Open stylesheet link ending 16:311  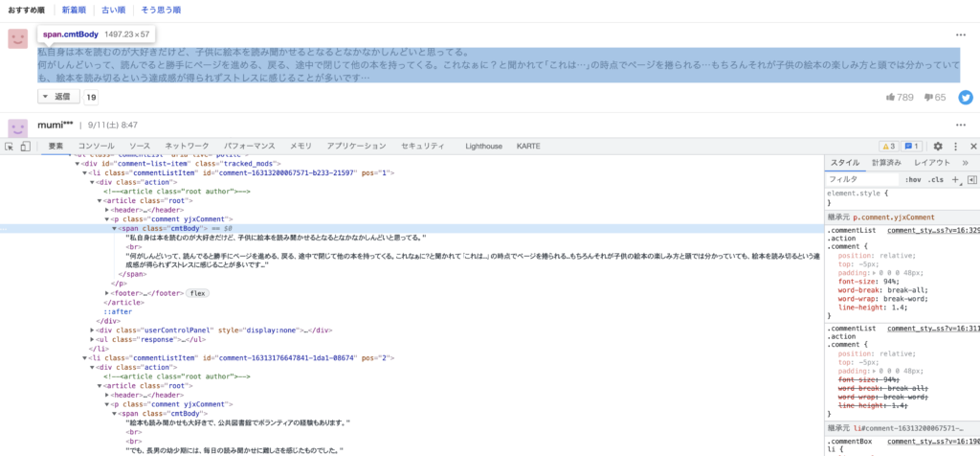[932, 328]
